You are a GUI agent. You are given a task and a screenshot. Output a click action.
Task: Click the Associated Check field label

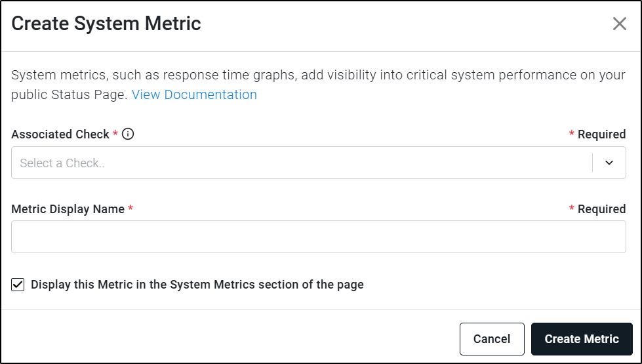pos(60,134)
